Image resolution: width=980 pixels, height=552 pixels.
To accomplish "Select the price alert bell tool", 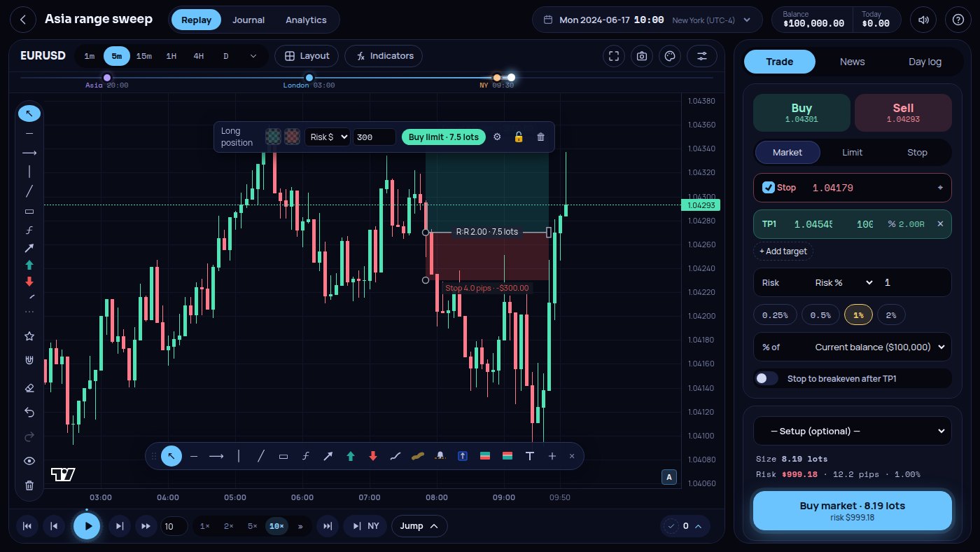I will [440, 456].
